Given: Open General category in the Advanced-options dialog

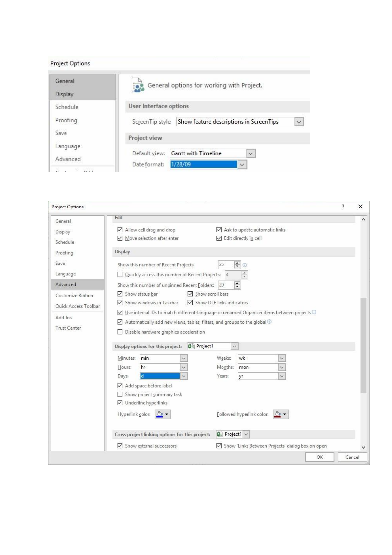Looking at the screenshot, I should pyautogui.click(x=78, y=221).
